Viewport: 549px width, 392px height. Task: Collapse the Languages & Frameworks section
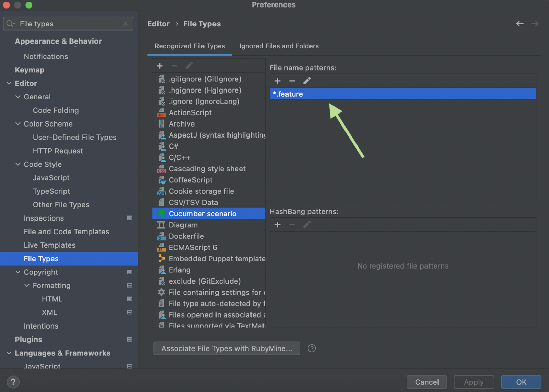9,353
